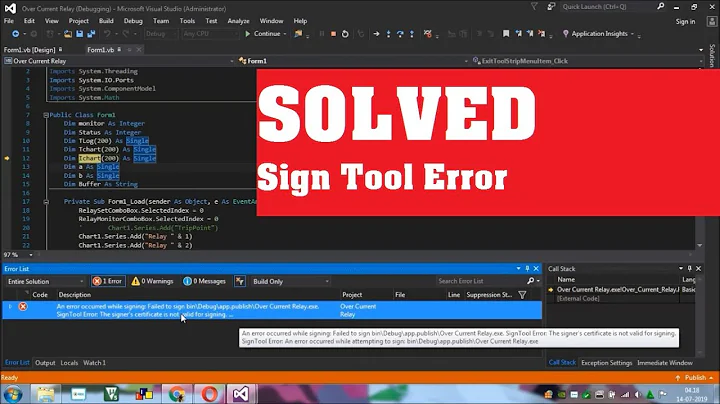Open the Analyze menu
Viewport: 720px width, 404px height.
[238, 21]
